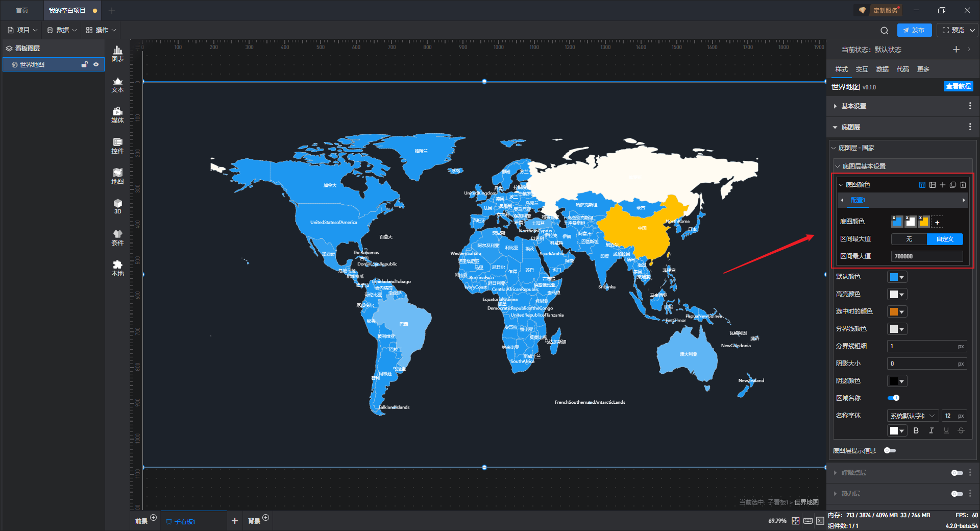
Task: Pick the 默认颜色 default color swatch
Action: tap(897, 277)
